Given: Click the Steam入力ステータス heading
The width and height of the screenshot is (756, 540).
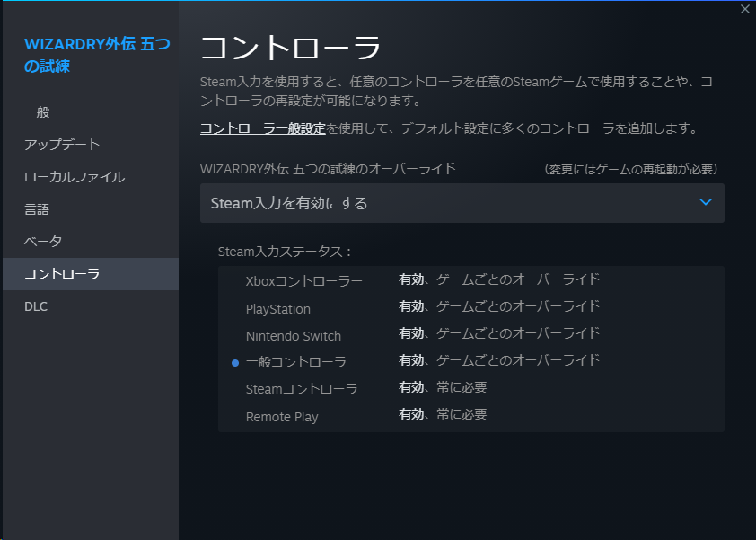Looking at the screenshot, I should click(x=285, y=252).
